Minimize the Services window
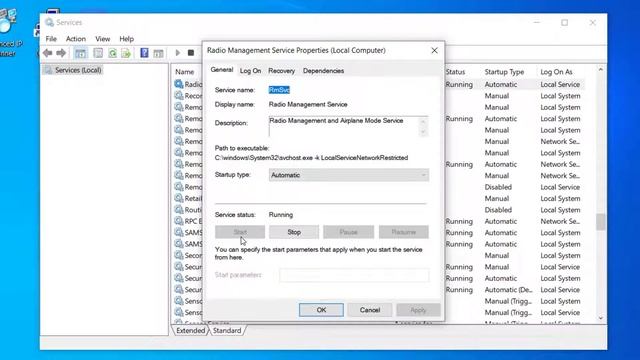 pos(537,22)
